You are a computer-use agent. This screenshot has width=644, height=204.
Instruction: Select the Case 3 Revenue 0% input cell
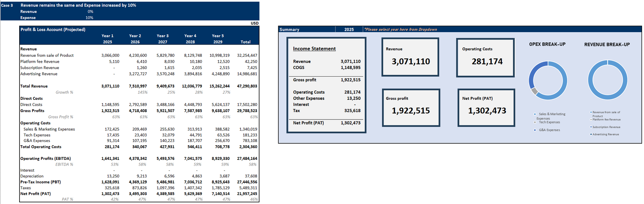(x=90, y=12)
